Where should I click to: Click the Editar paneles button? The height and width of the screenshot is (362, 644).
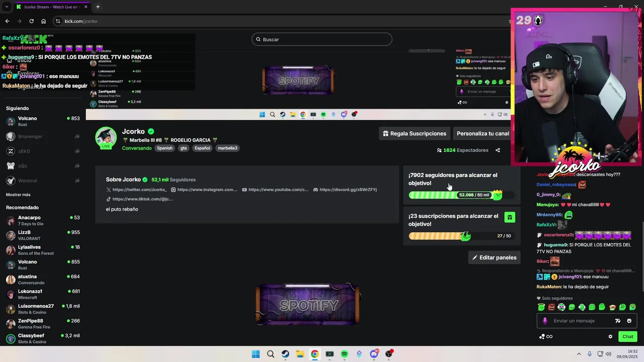tap(494, 257)
